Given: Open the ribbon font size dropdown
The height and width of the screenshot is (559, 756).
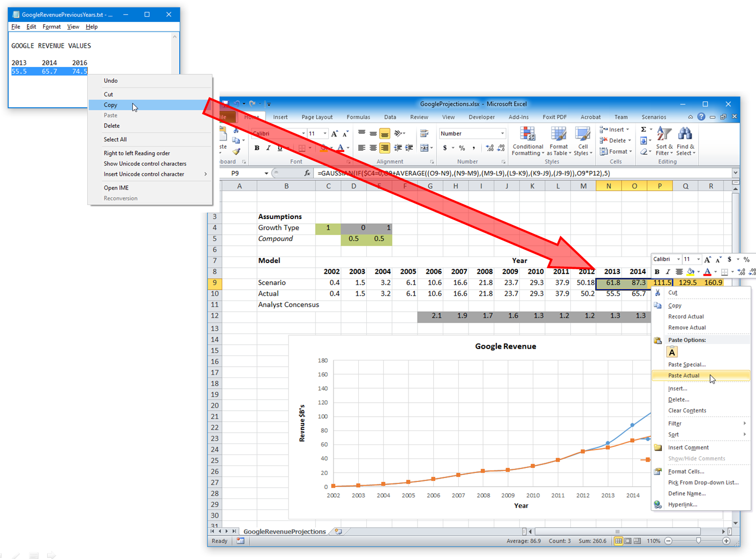Looking at the screenshot, I should tap(325, 133).
